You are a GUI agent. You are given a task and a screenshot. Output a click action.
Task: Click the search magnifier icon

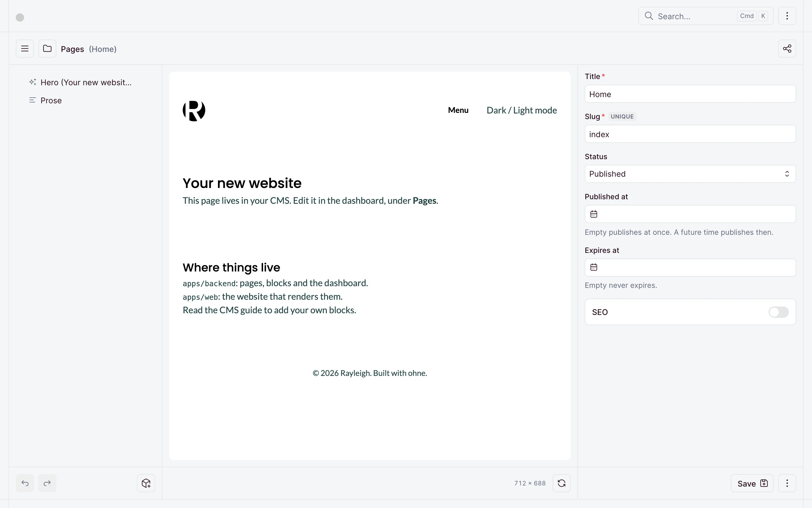(x=649, y=16)
